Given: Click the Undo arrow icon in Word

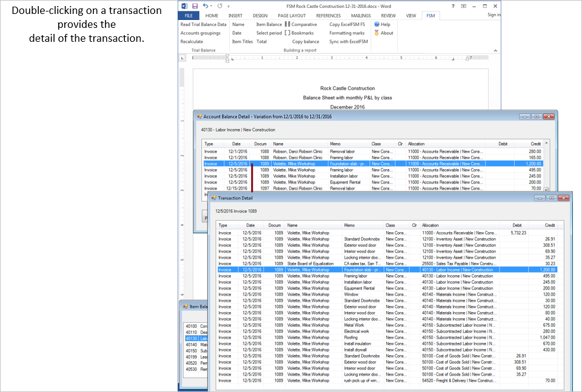Looking at the screenshot, I should (x=206, y=6).
